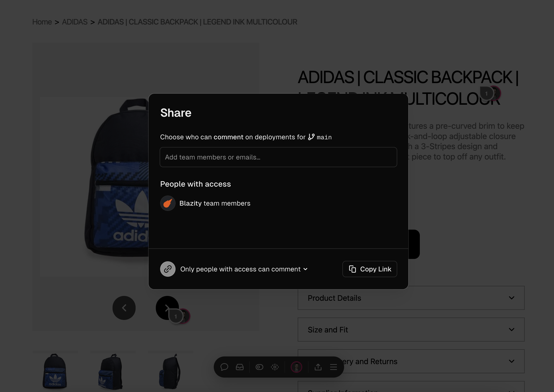Open the hamburger menu in the toolbar
The image size is (554, 392).
point(334,367)
